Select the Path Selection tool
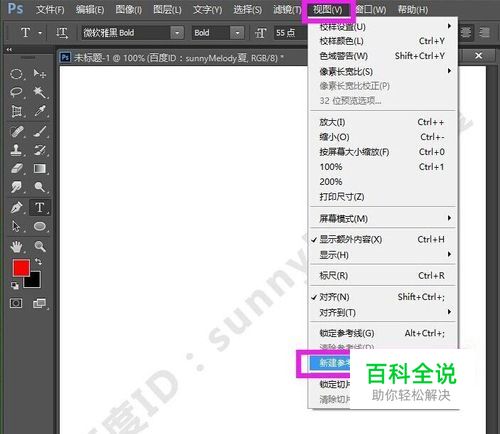This screenshot has height=434, width=500. tap(16, 226)
